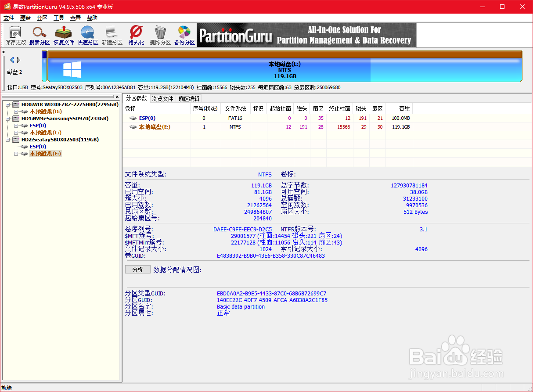
Task: Click the HD0 WDC hard disk icon
Action: [16, 104]
